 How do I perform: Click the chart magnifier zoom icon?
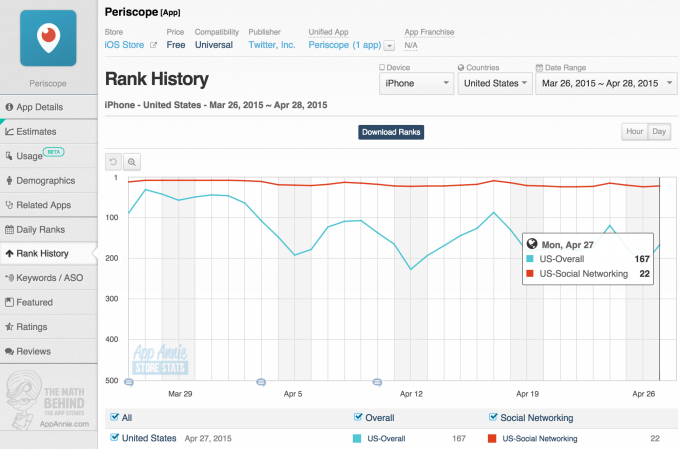(132, 162)
